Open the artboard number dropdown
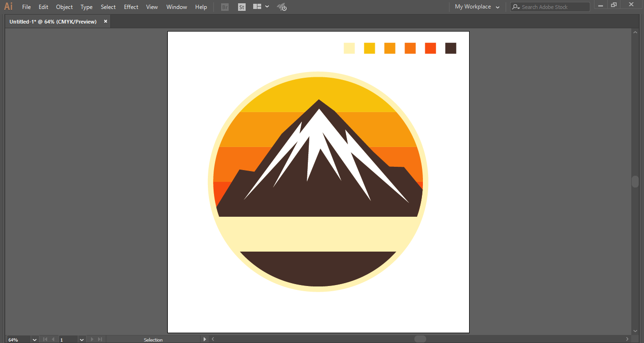 click(x=82, y=340)
